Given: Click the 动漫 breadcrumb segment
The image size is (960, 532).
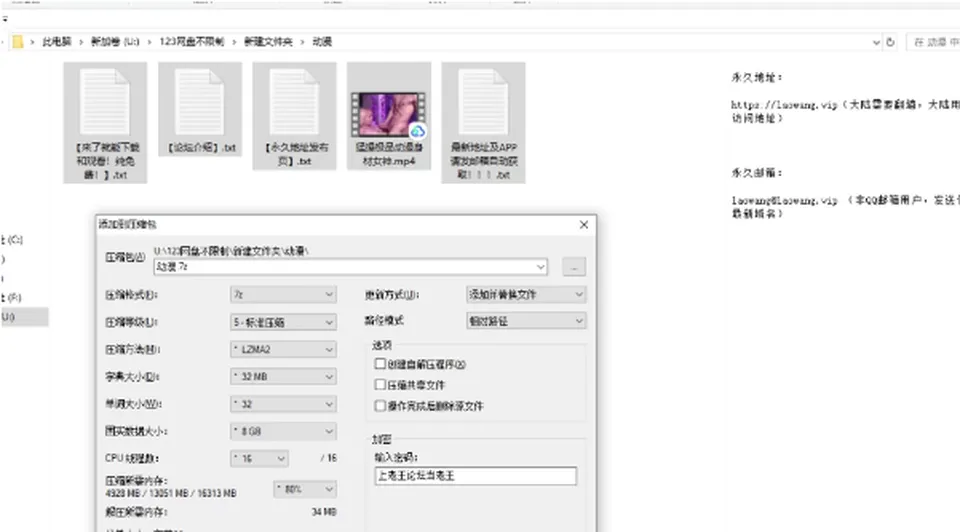Looking at the screenshot, I should [322, 42].
